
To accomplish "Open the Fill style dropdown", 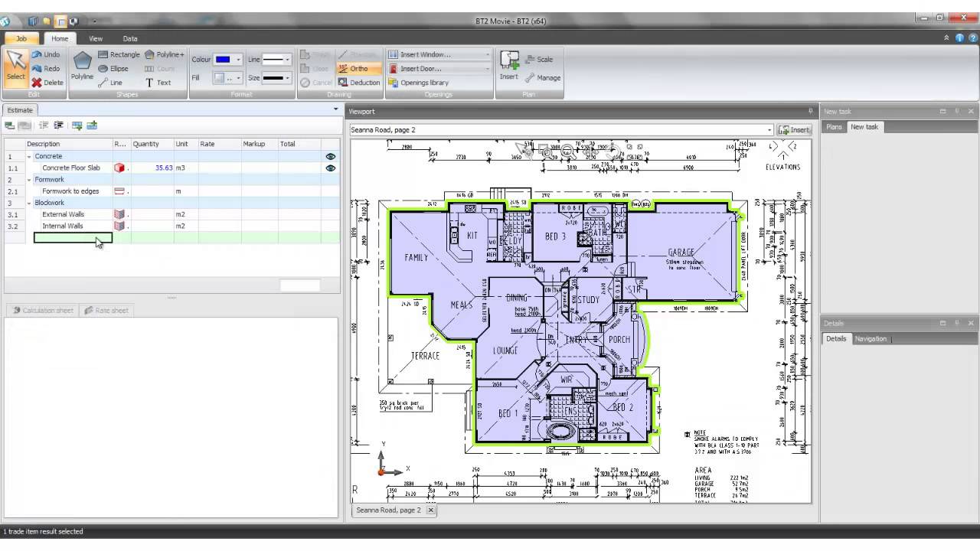I will [239, 78].
